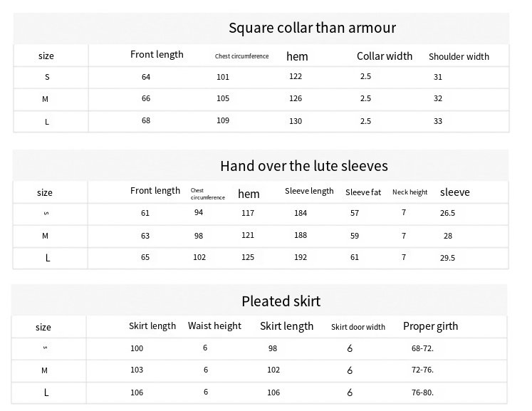Click the 'Sleeve length' column header
Image resolution: width=532 pixels, height=411 pixels.
pyautogui.click(x=309, y=191)
